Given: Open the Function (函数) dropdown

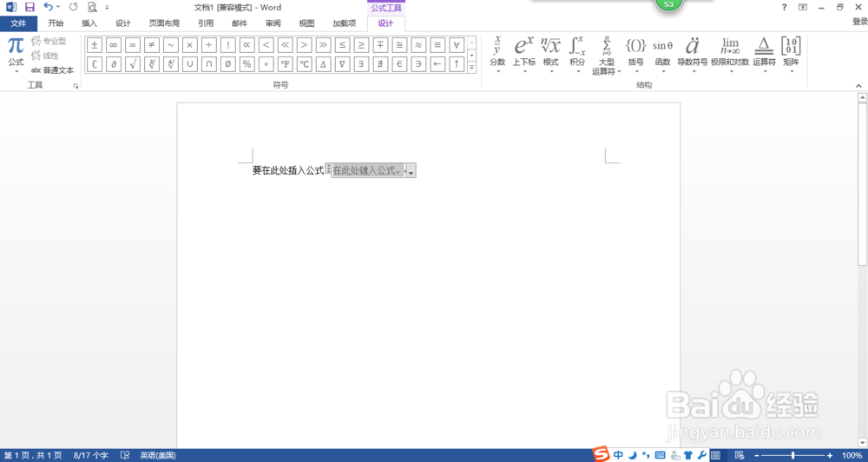Looking at the screenshot, I should tap(662, 55).
